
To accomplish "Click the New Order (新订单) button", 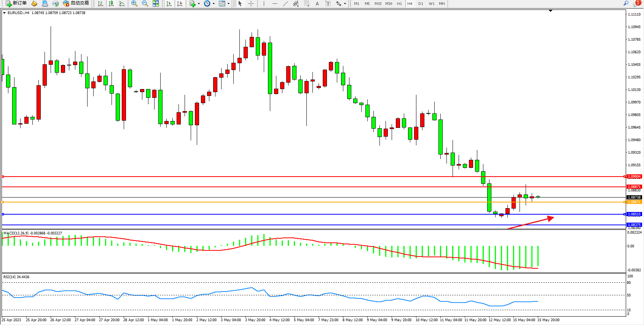I will [16, 3].
